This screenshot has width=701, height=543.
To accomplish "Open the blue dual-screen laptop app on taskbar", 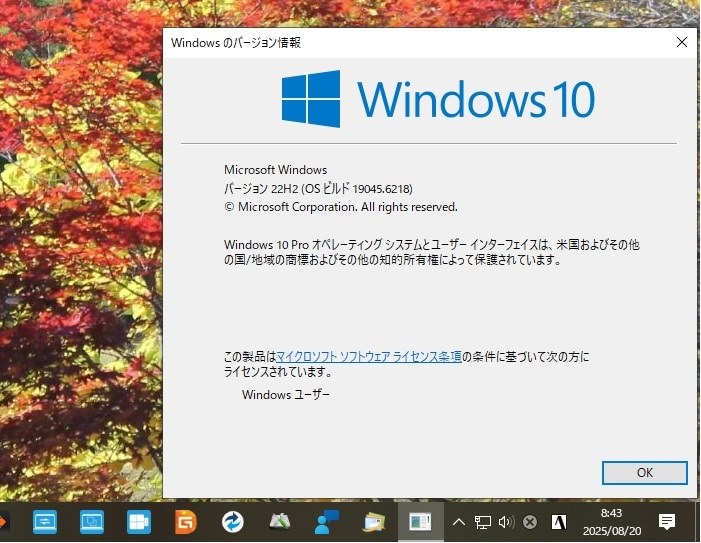I will pyautogui.click(x=92, y=522).
